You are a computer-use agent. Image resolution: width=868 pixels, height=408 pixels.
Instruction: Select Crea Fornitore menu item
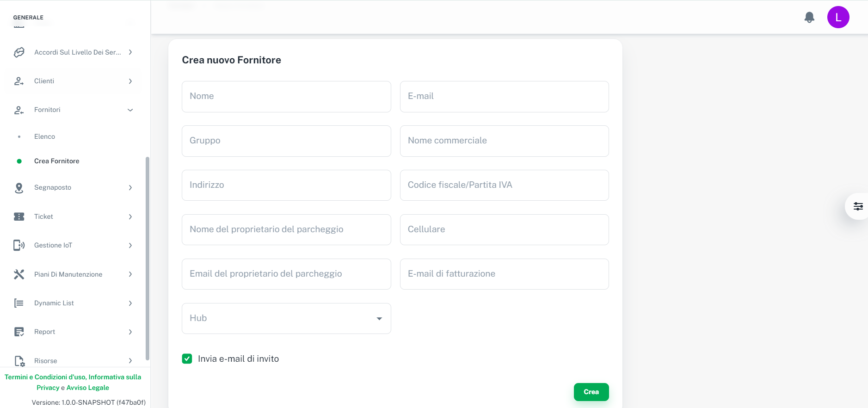click(56, 161)
